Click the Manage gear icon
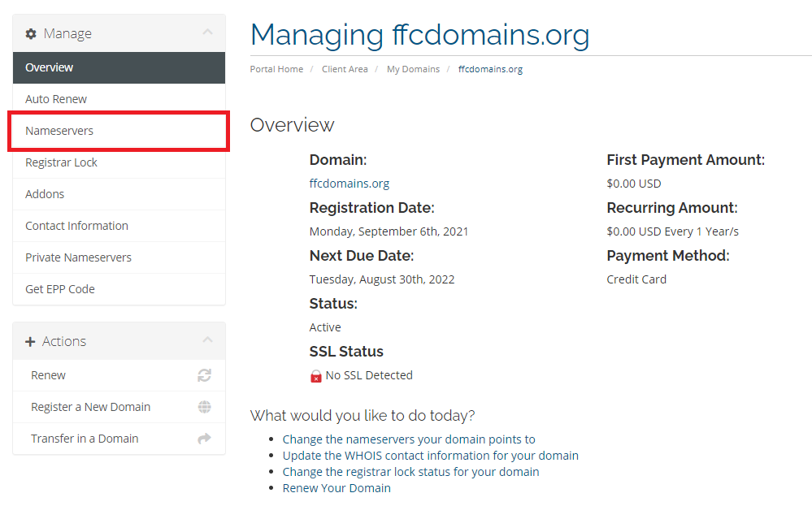 click(31, 33)
